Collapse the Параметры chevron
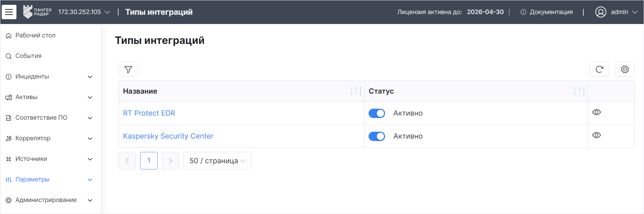Screen dimensions: 644x214 coord(90,180)
